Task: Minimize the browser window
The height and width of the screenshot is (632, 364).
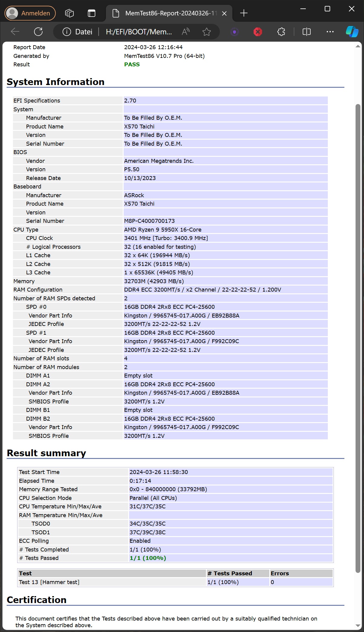Action: (303, 9)
